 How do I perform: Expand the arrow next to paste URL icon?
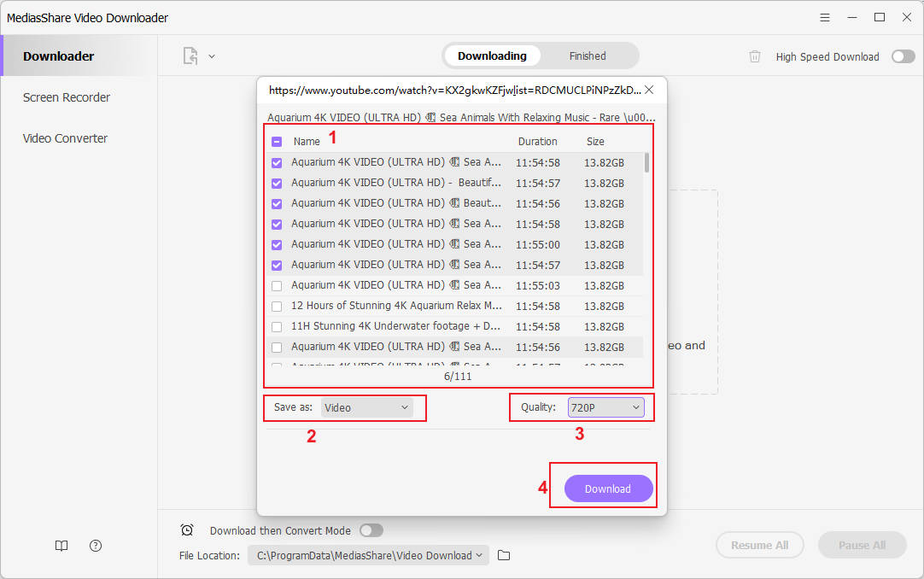pos(212,56)
